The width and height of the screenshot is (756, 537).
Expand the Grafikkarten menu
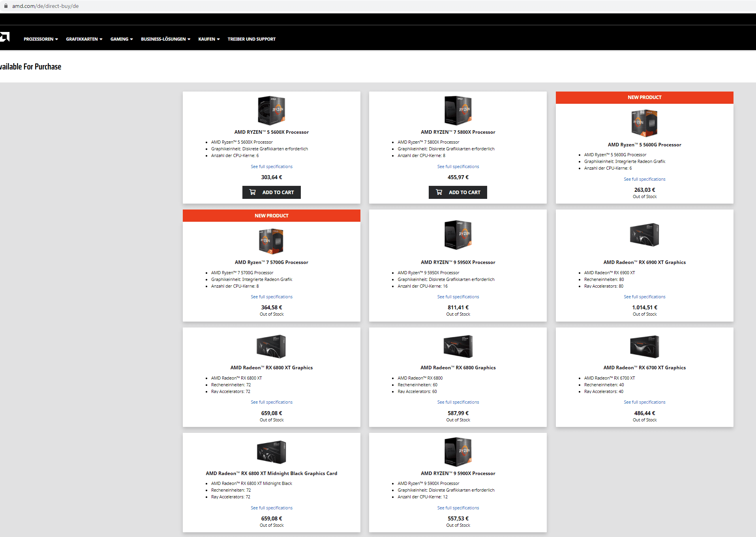[x=84, y=39]
